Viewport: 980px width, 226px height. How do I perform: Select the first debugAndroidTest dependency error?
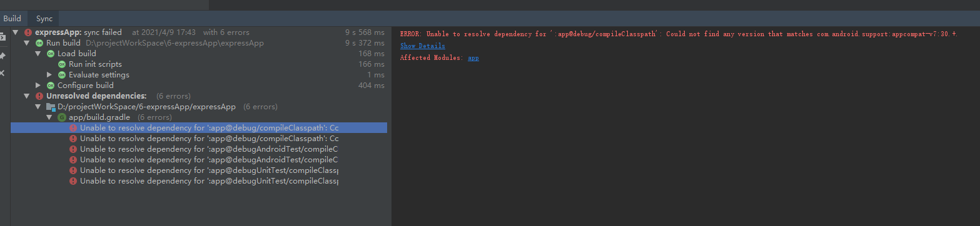click(x=199, y=149)
